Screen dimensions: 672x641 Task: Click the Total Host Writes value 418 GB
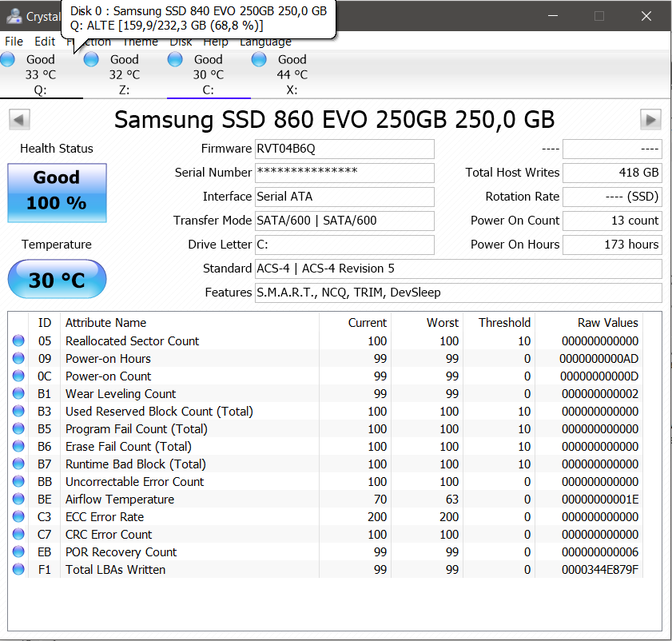(x=612, y=173)
